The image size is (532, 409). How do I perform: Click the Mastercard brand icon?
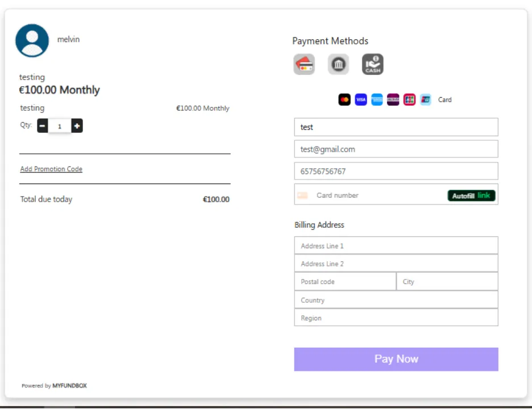[344, 100]
